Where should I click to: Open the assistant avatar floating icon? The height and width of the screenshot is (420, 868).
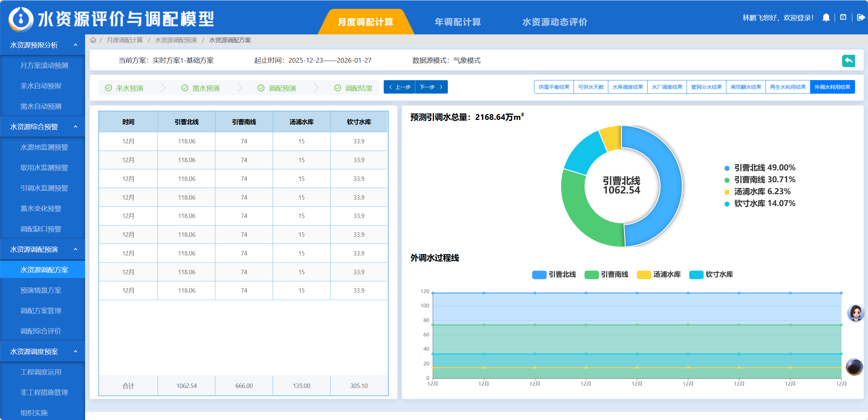point(855,312)
